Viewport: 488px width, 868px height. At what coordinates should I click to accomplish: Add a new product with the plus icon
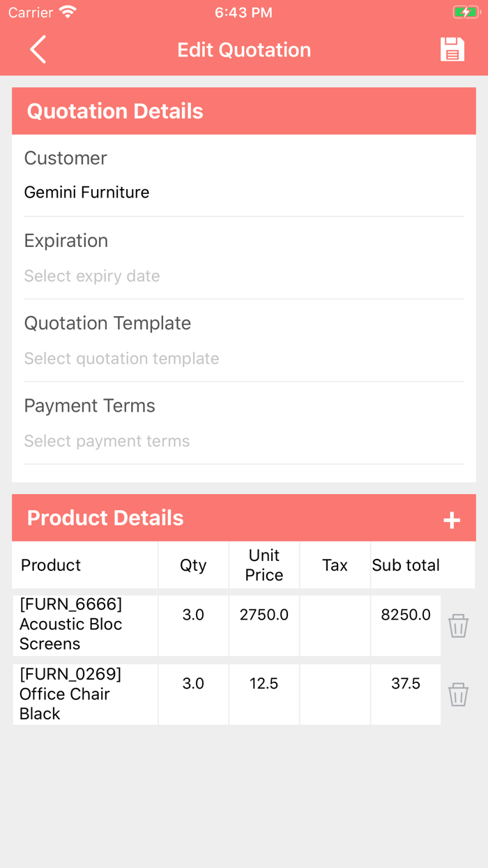coord(452,519)
